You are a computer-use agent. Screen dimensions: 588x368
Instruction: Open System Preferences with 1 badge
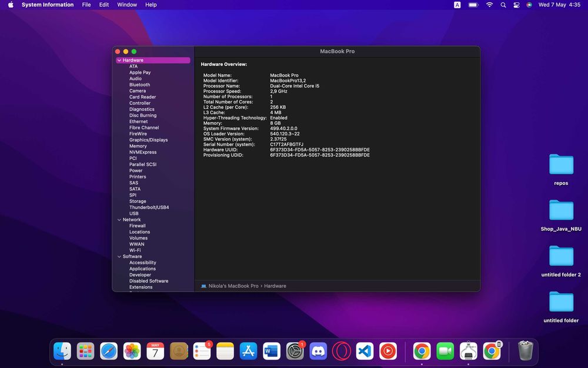(295, 352)
